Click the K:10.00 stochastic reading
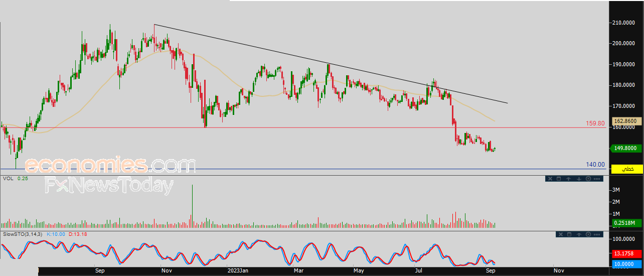 coord(56,234)
